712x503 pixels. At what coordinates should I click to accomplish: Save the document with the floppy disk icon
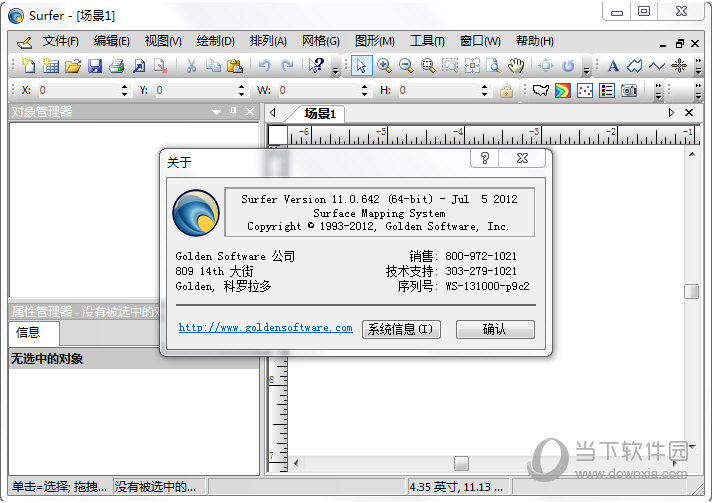click(x=94, y=66)
